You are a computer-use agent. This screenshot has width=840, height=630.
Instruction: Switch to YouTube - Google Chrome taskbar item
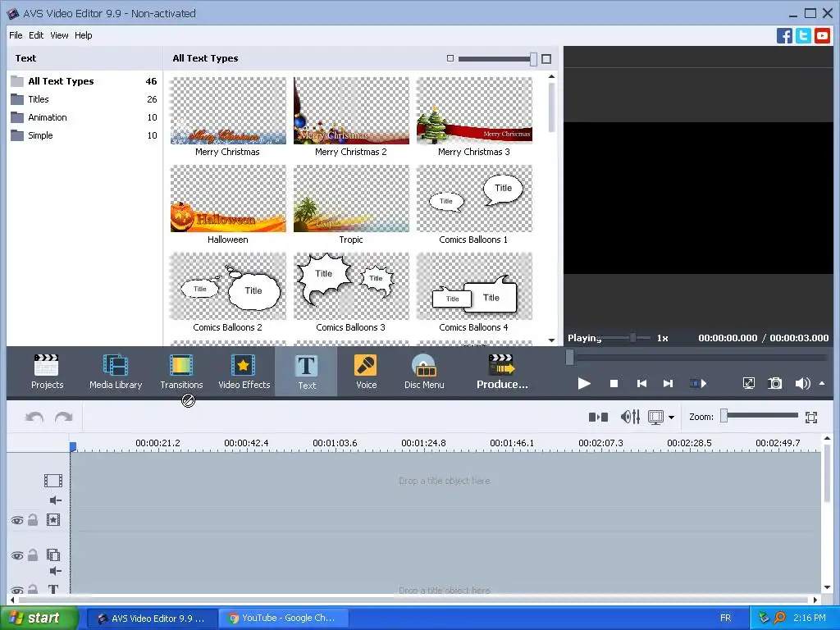(x=282, y=619)
